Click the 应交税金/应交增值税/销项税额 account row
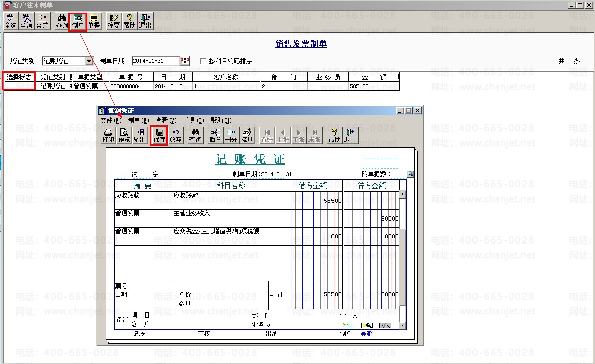This screenshot has height=364, width=595. (x=230, y=236)
